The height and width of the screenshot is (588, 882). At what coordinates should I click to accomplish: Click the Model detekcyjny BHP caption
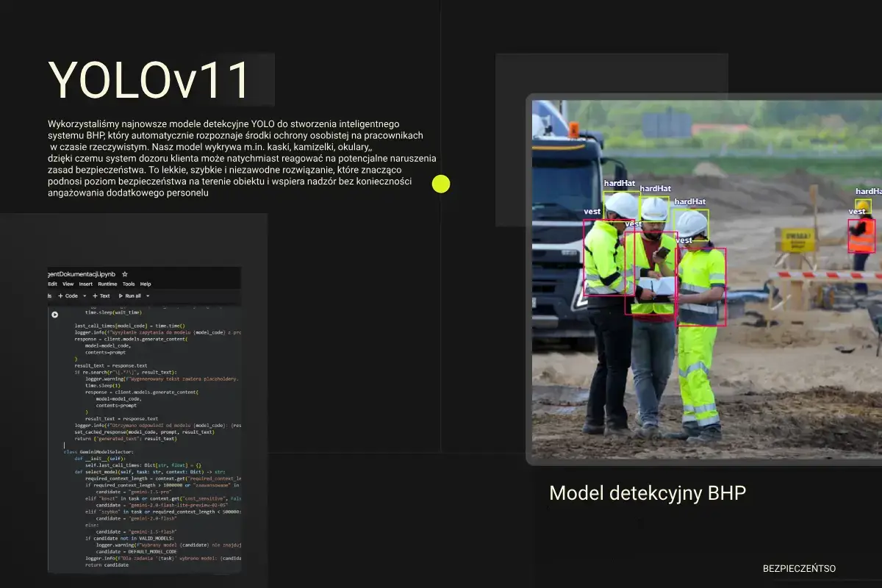click(x=647, y=493)
